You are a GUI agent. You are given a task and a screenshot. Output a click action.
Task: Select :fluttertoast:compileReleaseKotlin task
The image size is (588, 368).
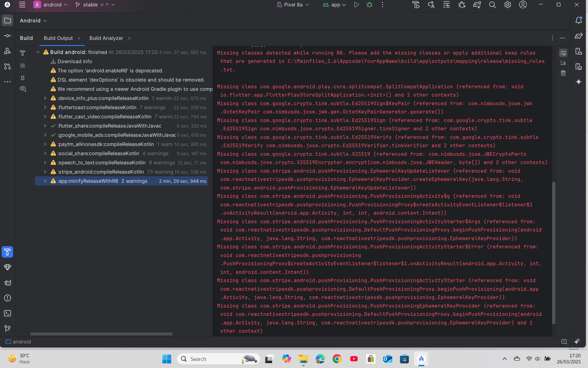[122, 107]
